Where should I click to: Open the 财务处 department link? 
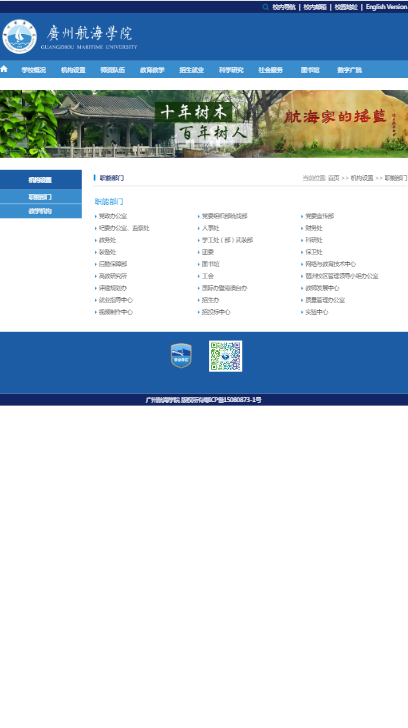click(x=314, y=228)
